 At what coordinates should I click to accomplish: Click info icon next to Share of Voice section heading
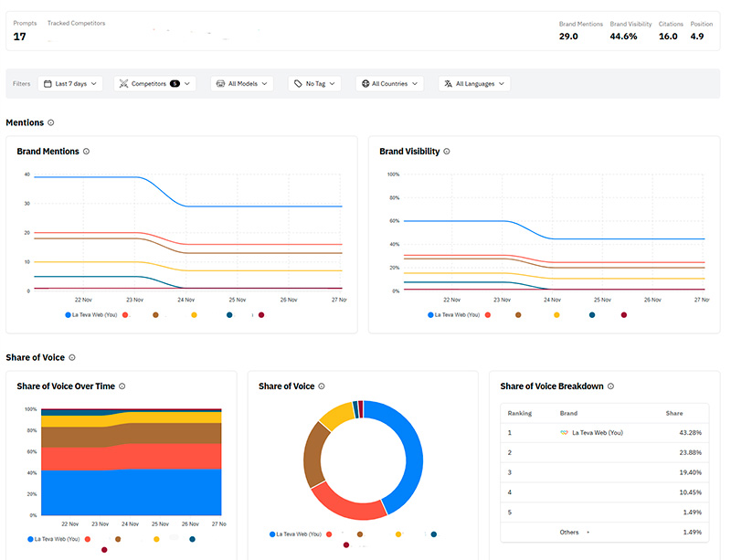(72, 358)
